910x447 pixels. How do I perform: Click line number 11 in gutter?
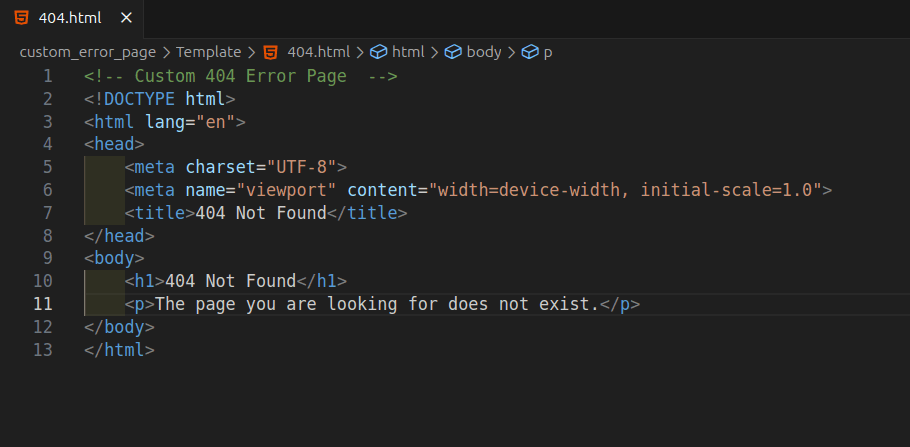[x=43, y=304]
